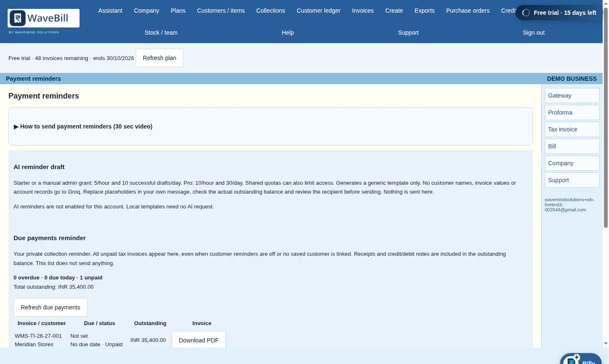Click the AI reminder draft heading
Viewport: 609px width, 364px height.
pyautogui.click(x=39, y=167)
